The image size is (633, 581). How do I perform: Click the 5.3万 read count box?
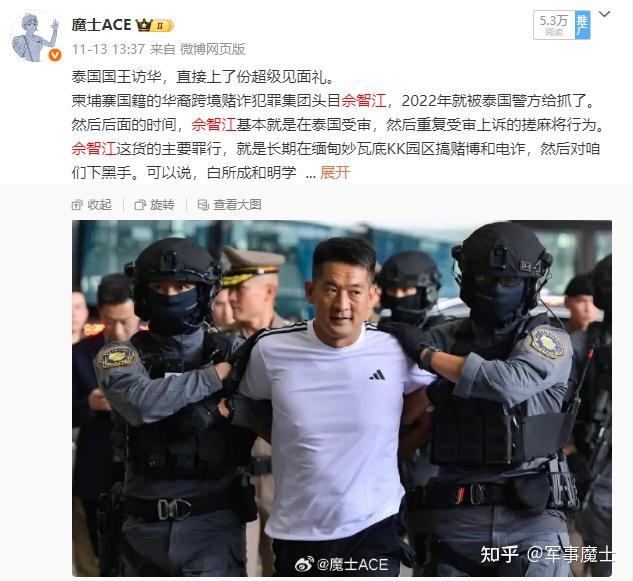tap(554, 25)
